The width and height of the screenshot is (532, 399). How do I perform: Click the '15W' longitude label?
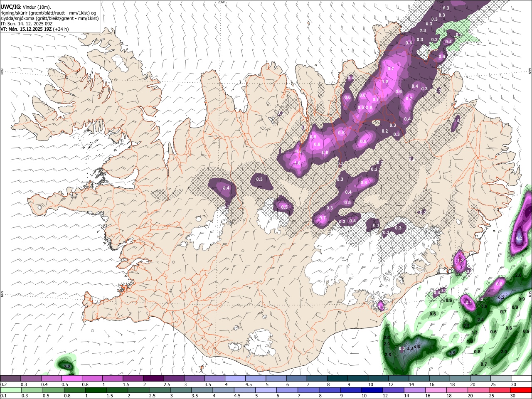tap(441, 2)
